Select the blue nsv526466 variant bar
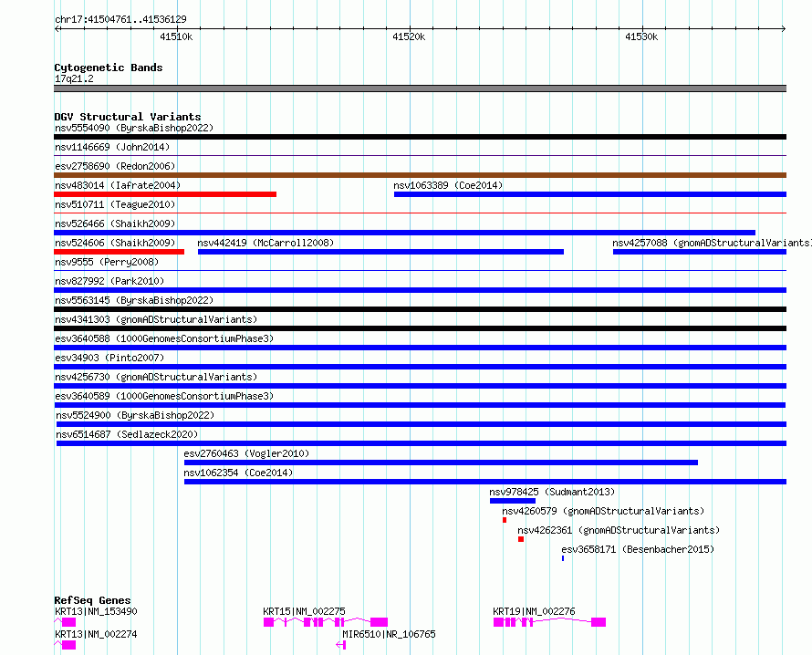 404,233
